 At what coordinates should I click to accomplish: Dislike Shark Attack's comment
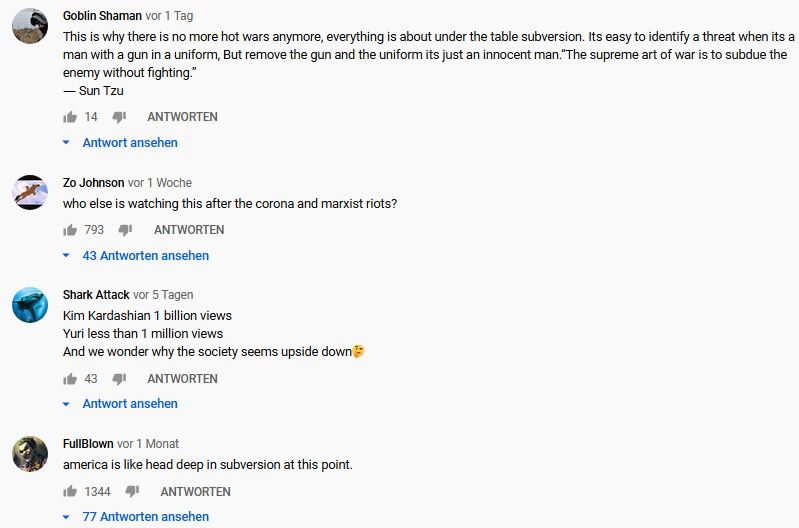119,379
